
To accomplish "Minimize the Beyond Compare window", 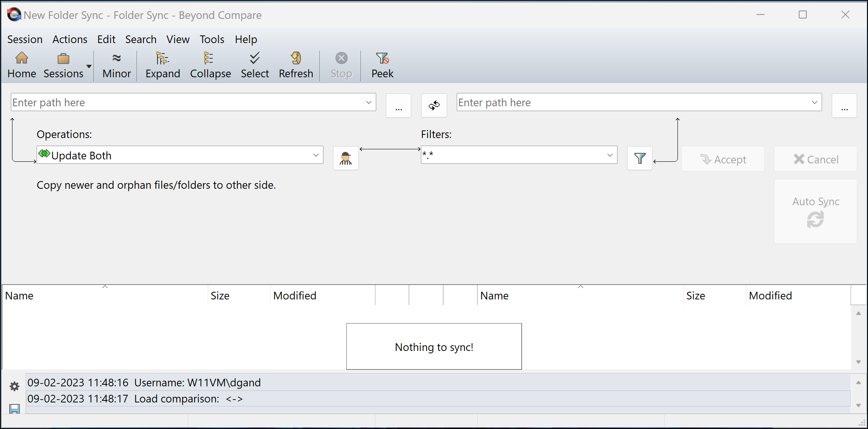I will point(760,15).
